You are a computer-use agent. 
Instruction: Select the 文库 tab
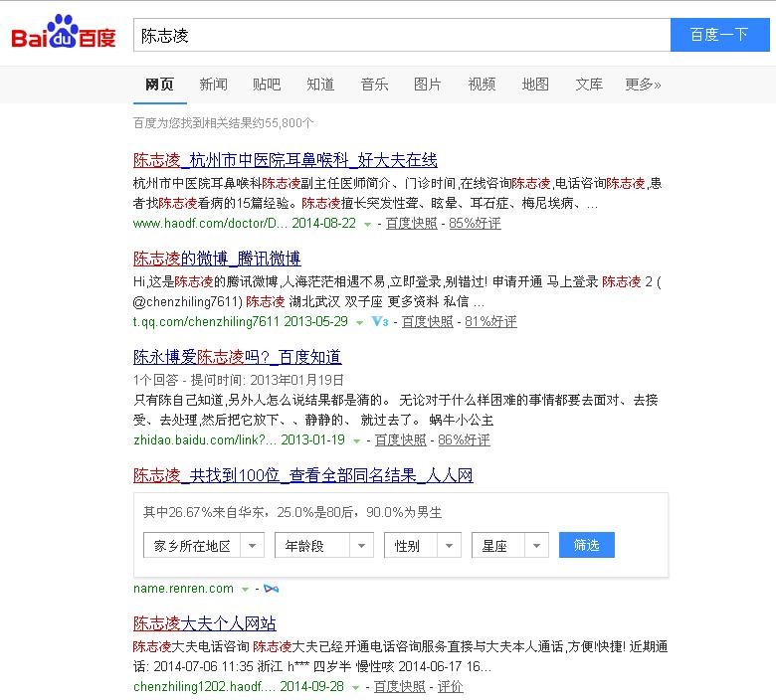589,85
